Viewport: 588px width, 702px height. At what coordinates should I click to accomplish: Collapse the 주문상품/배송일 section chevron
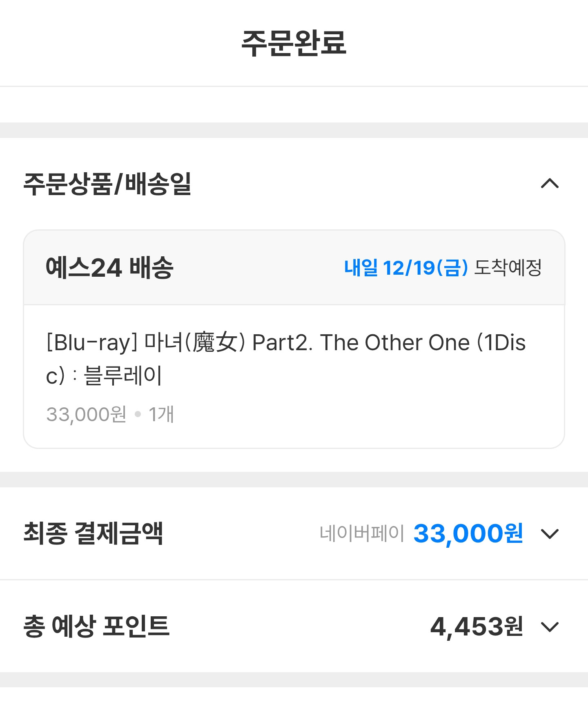click(x=550, y=183)
